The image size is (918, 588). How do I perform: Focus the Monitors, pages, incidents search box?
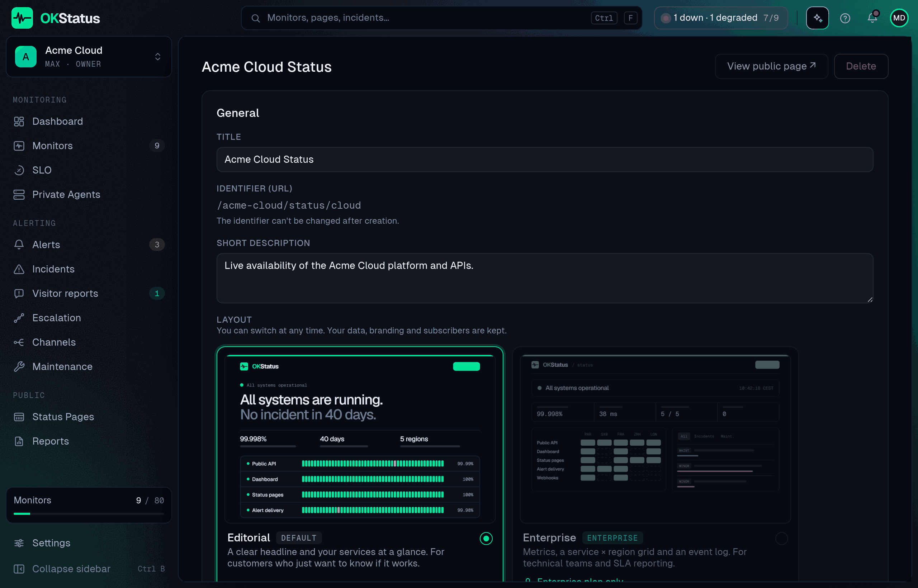tap(441, 18)
